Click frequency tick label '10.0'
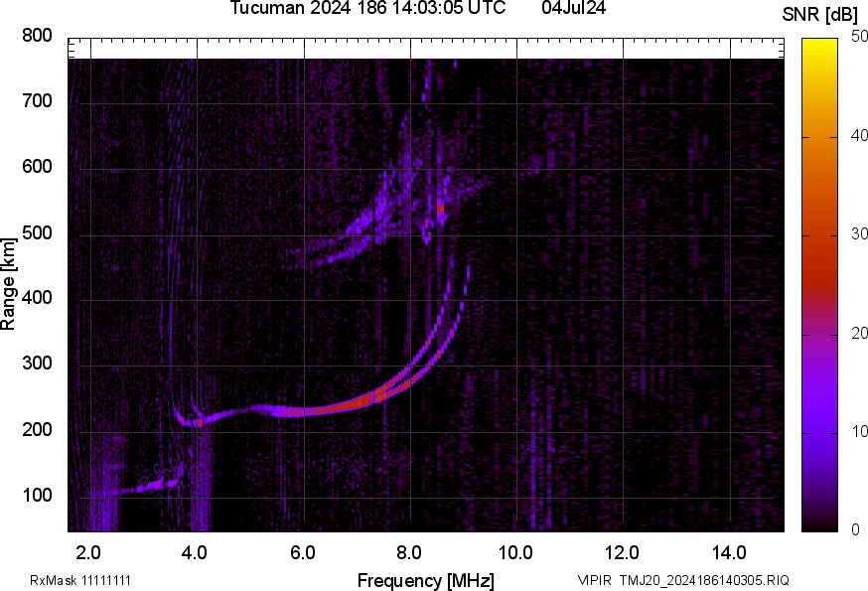Viewport: 868px width, 591px height. click(x=515, y=553)
